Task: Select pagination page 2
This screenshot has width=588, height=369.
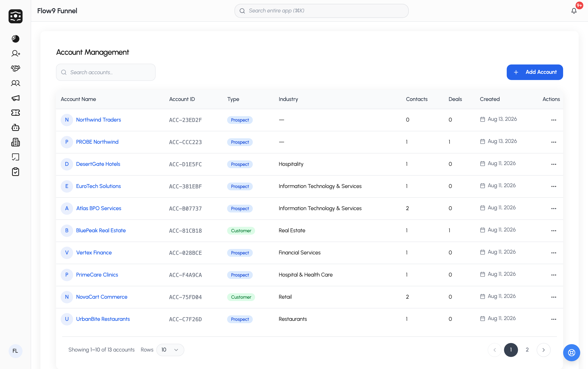Action: 527,350
